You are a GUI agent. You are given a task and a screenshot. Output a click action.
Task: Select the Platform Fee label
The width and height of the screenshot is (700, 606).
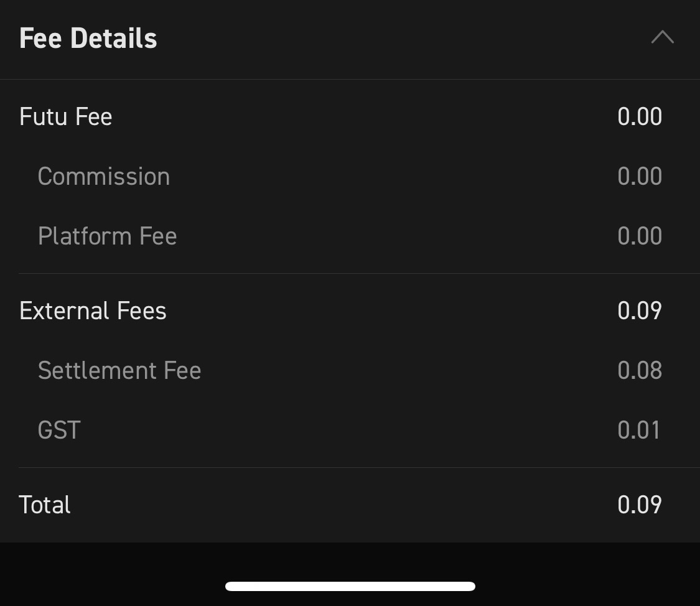108,236
